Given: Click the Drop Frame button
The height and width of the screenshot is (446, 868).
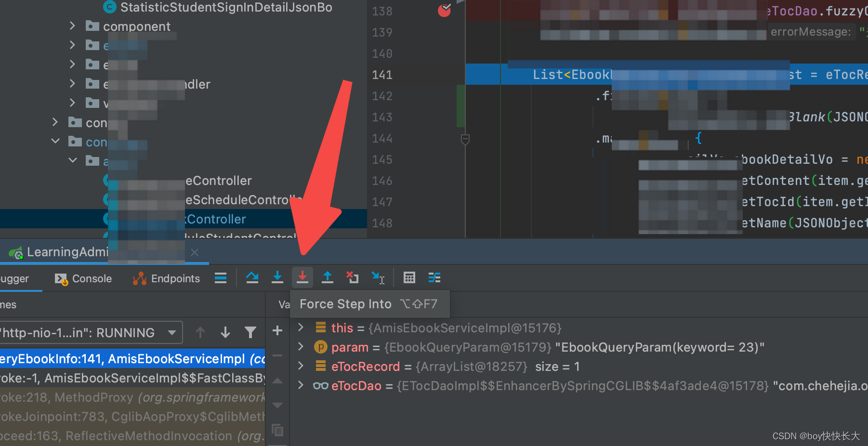Looking at the screenshot, I should [x=353, y=277].
